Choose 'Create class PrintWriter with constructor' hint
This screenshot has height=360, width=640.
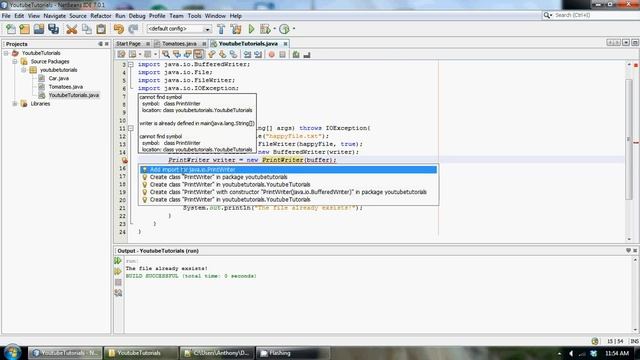coord(288,192)
